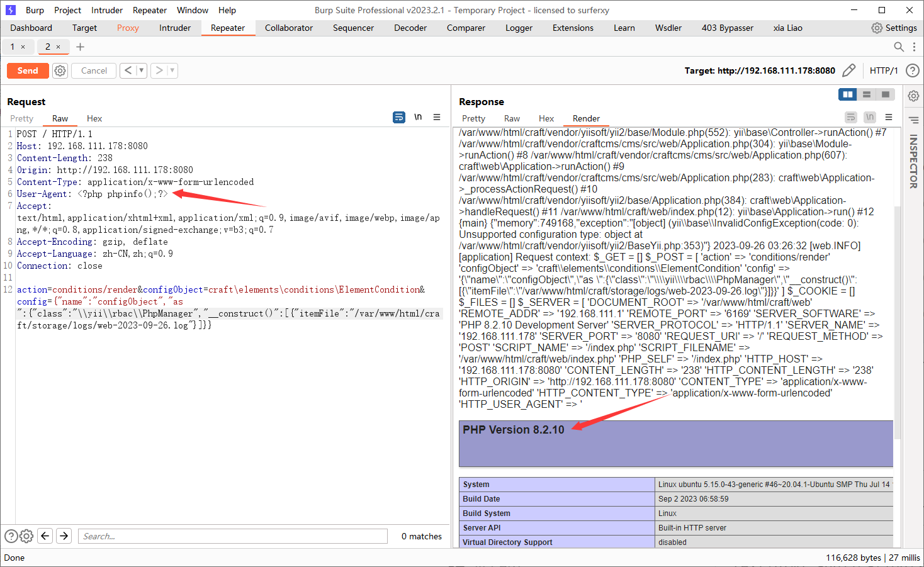Toggle HTTP/1 protocol selector

[x=884, y=70]
